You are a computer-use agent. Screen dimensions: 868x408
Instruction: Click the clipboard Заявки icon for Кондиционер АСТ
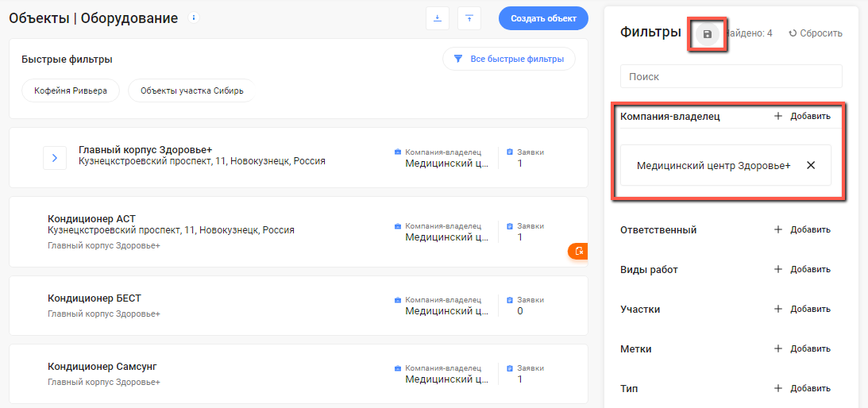[510, 226]
